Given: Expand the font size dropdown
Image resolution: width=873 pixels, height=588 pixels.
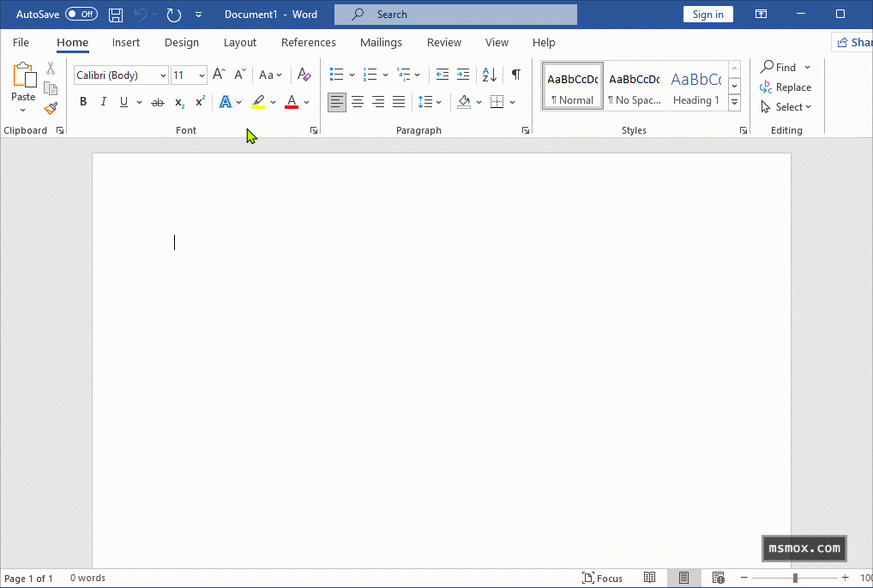Looking at the screenshot, I should 202,75.
